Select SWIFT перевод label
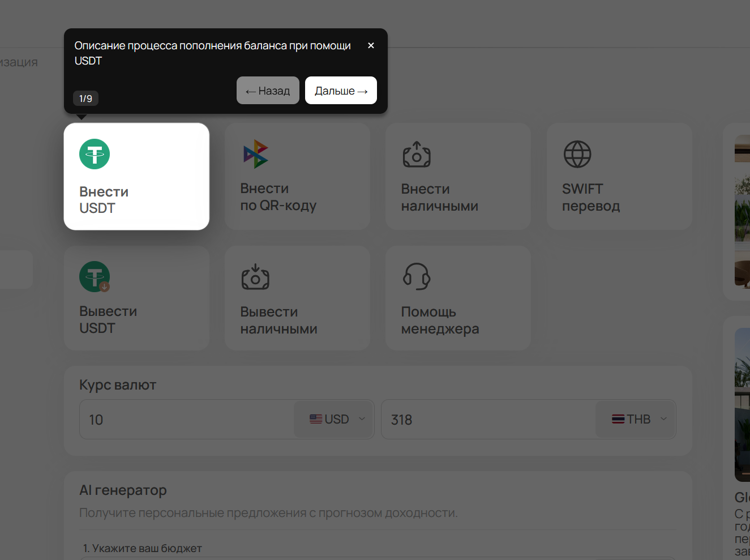The width and height of the screenshot is (750, 560). pos(591,198)
